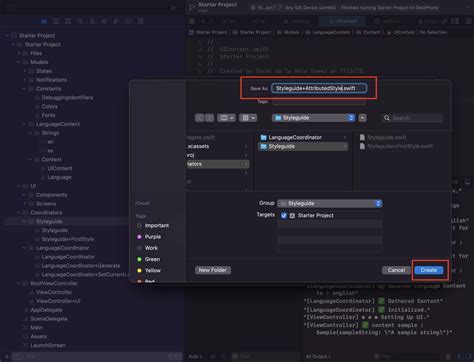
Task: Open the Source Control navigator icon
Action: tap(56, 21)
